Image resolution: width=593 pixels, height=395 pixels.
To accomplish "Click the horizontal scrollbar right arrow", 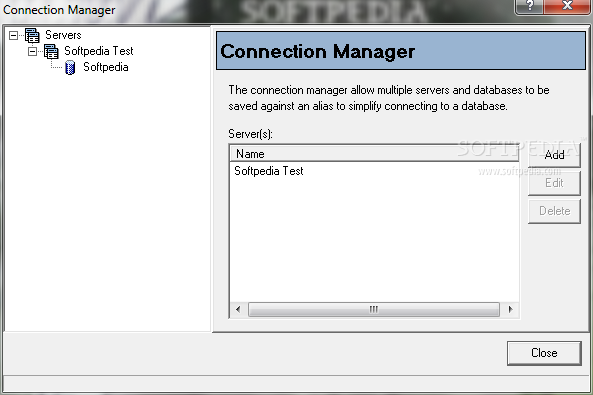I will click(x=510, y=309).
